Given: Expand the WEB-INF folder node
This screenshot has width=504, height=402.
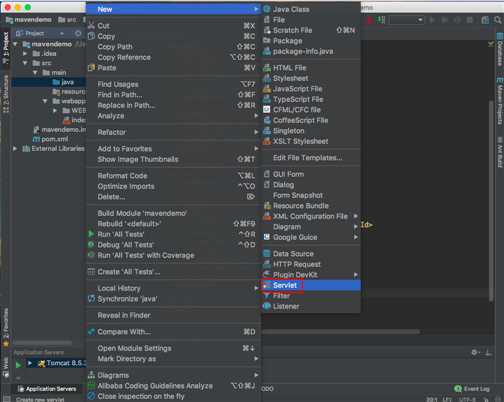Looking at the screenshot, I should (x=55, y=110).
